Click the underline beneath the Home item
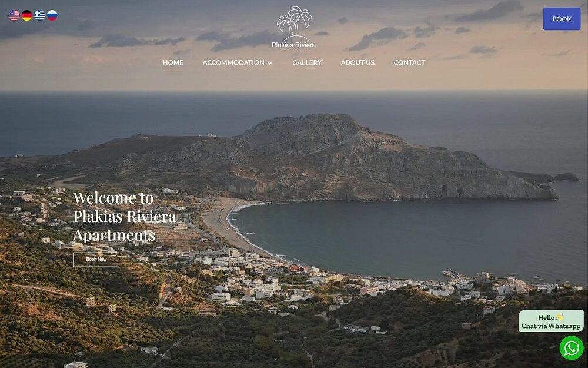 click(x=173, y=71)
